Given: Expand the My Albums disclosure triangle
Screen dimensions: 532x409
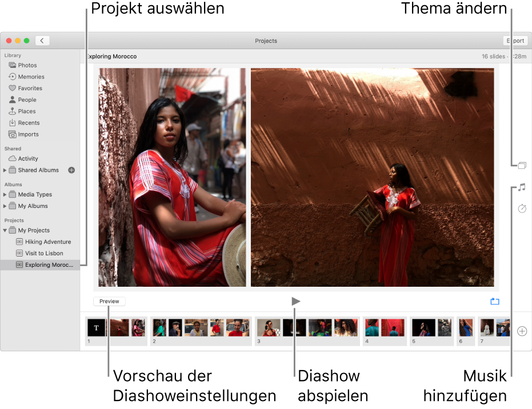Looking at the screenshot, I should 5,206.
